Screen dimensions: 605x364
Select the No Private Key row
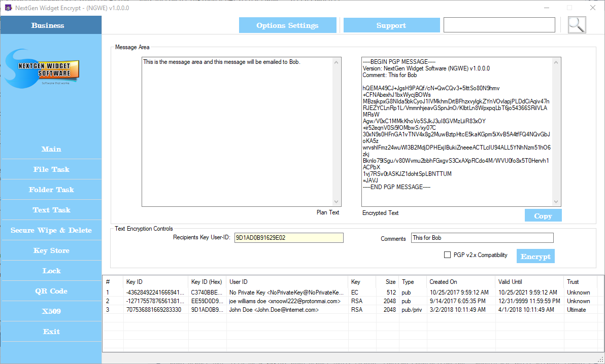tap(351, 293)
